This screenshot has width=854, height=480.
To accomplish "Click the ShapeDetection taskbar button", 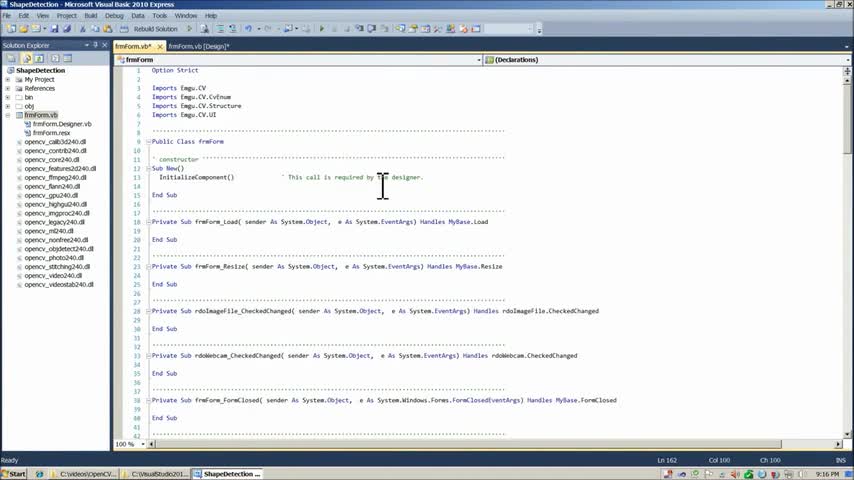I will 227,474.
